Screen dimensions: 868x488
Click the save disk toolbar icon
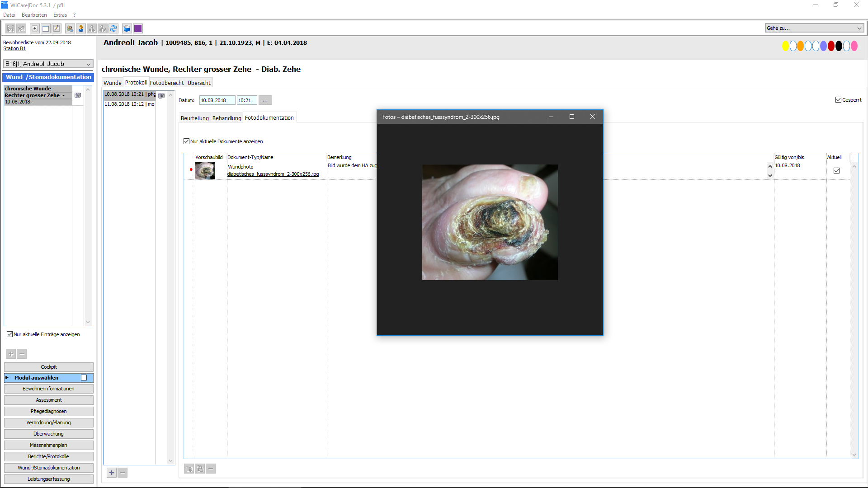point(10,28)
